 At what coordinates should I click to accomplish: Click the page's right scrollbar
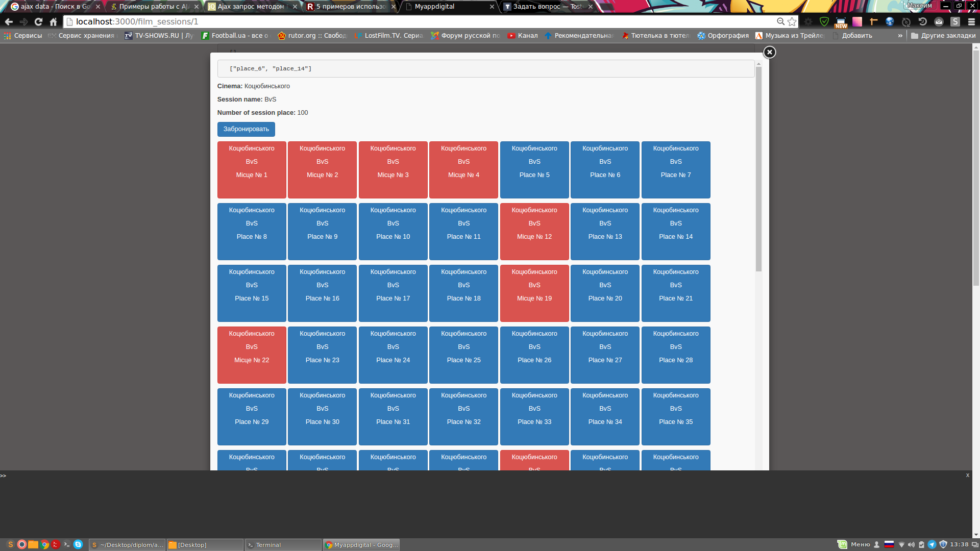point(976,168)
